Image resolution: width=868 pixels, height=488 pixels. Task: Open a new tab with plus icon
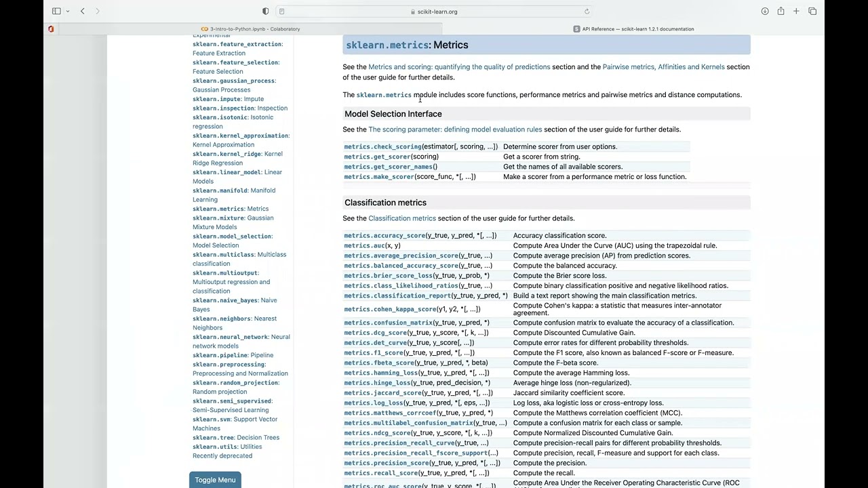click(796, 11)
